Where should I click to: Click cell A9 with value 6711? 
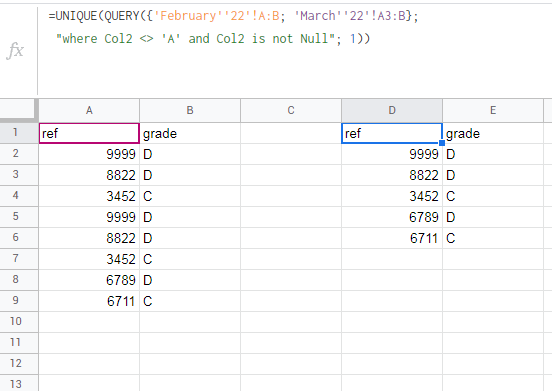(x=89, y=301)
